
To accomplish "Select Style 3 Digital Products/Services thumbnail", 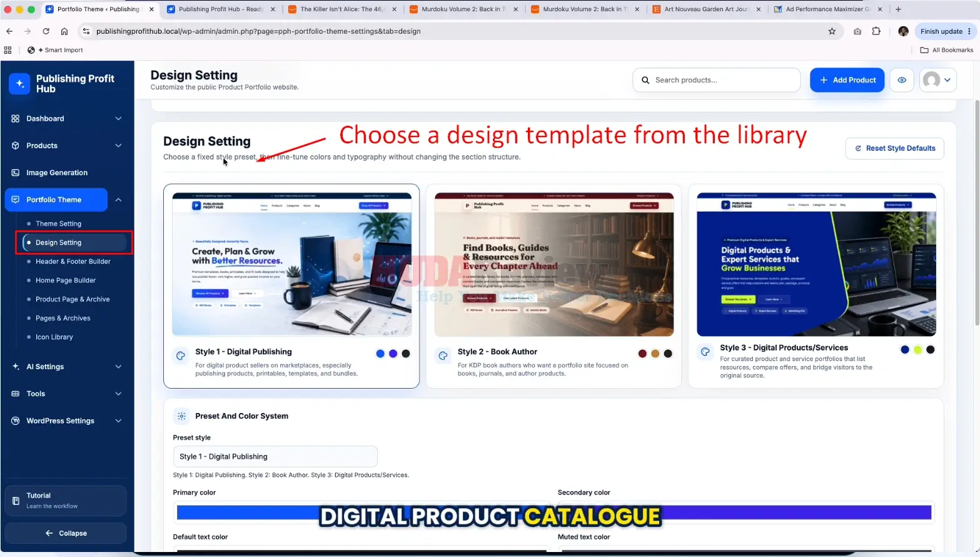I will pyautogui.click(x=817, y=264).
